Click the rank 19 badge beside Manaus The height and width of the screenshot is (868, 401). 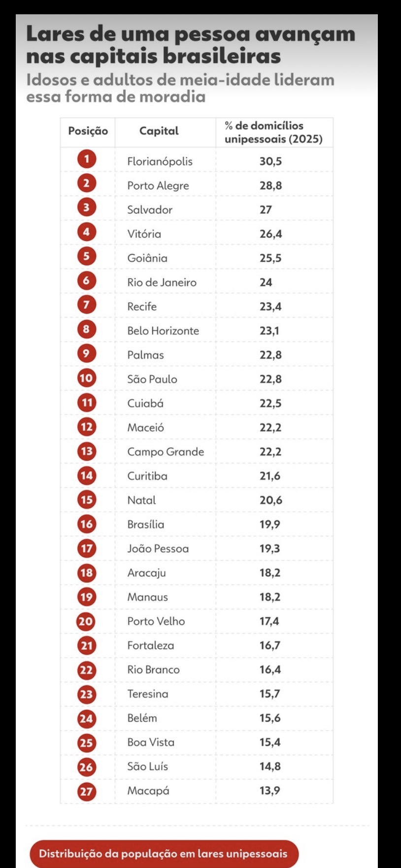[87, 597]
